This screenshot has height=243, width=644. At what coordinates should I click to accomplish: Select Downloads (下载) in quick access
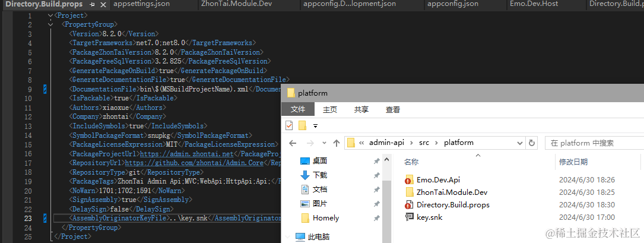pyautogui.click(x=320, y=175)
